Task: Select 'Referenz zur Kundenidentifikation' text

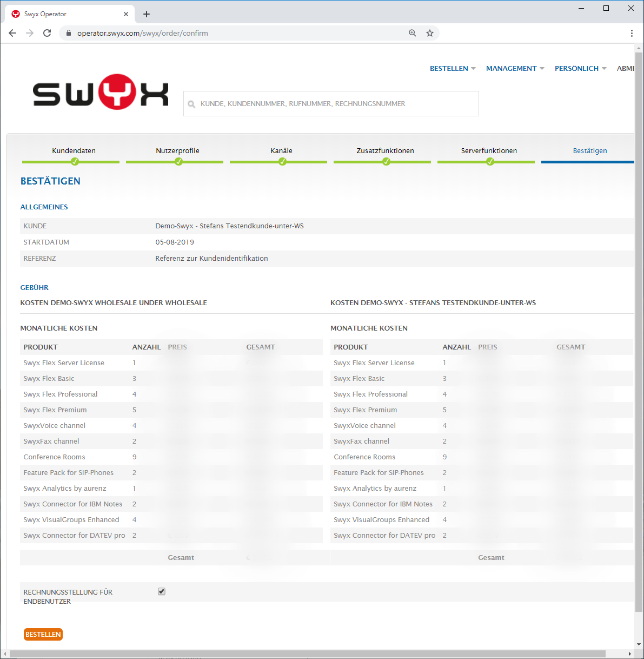Action: tap(211, 259)
